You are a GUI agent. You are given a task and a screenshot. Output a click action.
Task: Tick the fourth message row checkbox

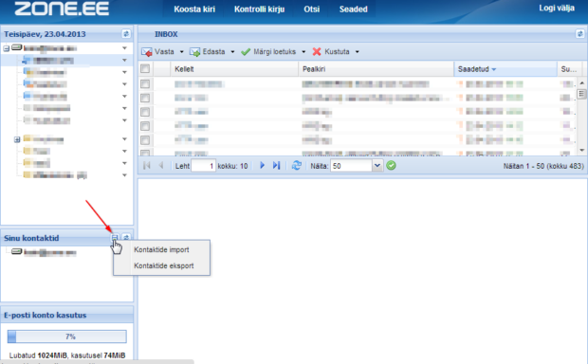[145, 126]
